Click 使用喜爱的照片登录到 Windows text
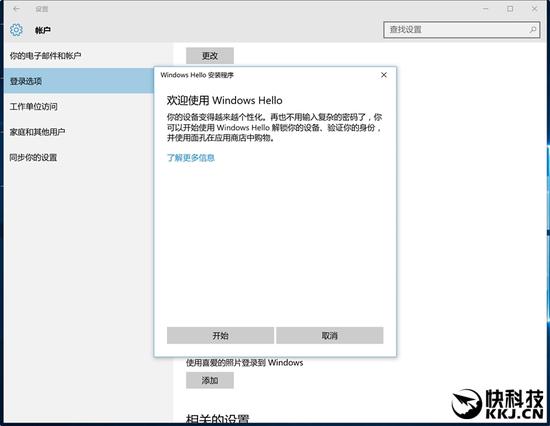This screenshot has height=426, width=550. point(244,362)
